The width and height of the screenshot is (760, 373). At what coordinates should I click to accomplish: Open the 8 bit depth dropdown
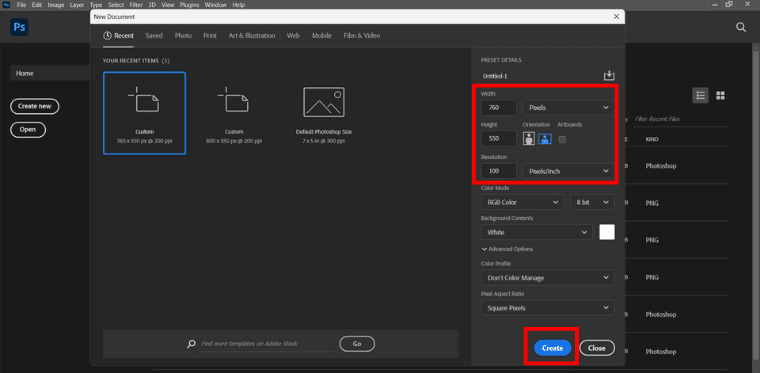[x=592, y=202]
